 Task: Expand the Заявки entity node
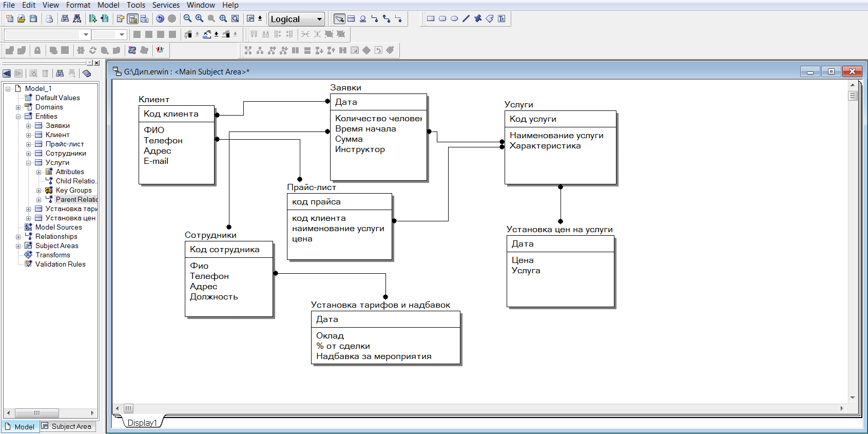29,126
